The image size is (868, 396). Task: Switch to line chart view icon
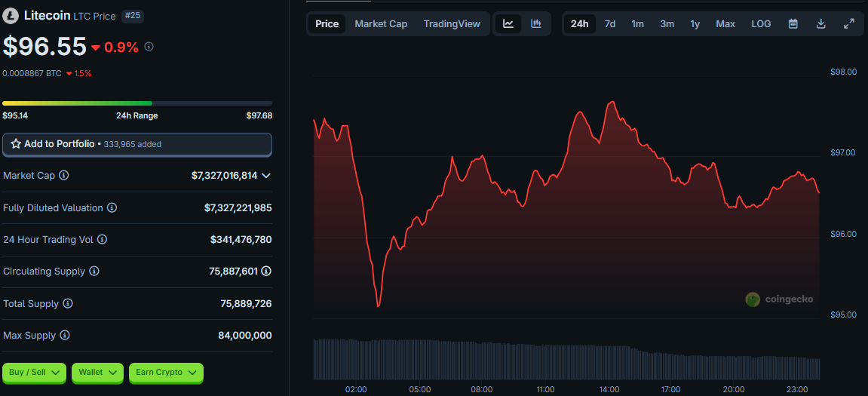coord(508,24)
